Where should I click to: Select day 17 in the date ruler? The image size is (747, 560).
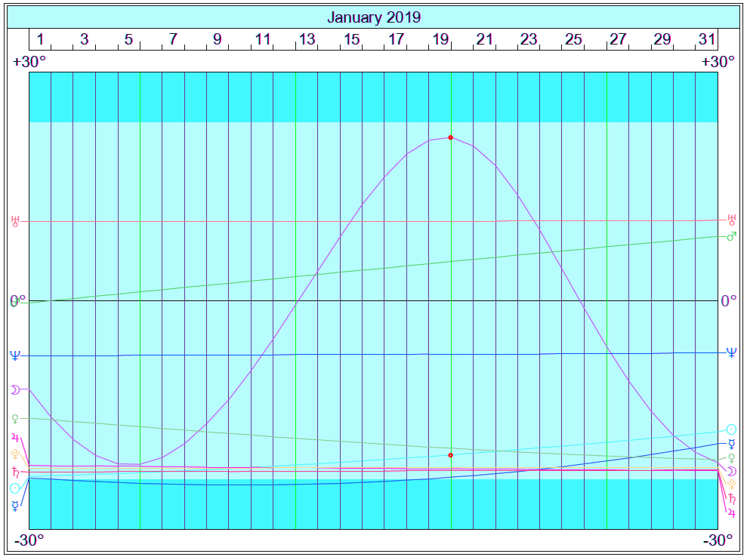[396, 38]
